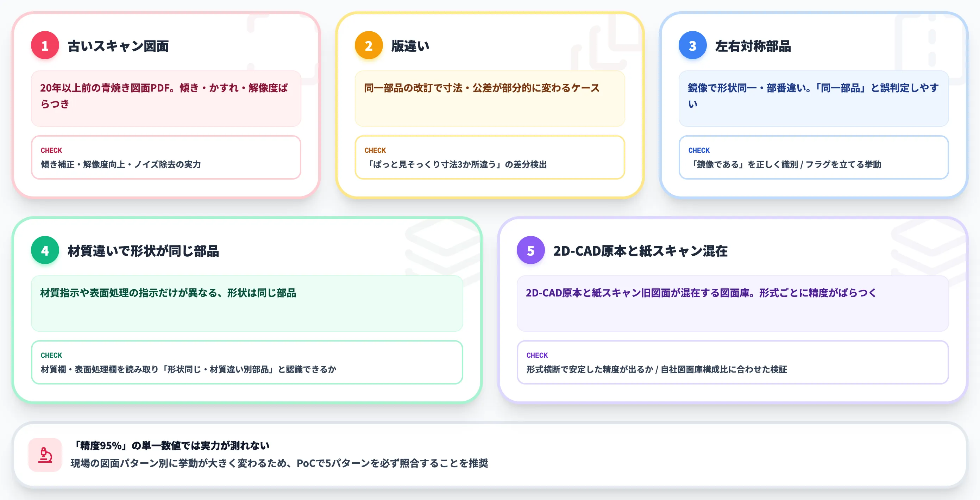Select the heading 2D-CAD原本と紙スキャン混在
Viewport: 980px width, 500px height.
[640, 251]
